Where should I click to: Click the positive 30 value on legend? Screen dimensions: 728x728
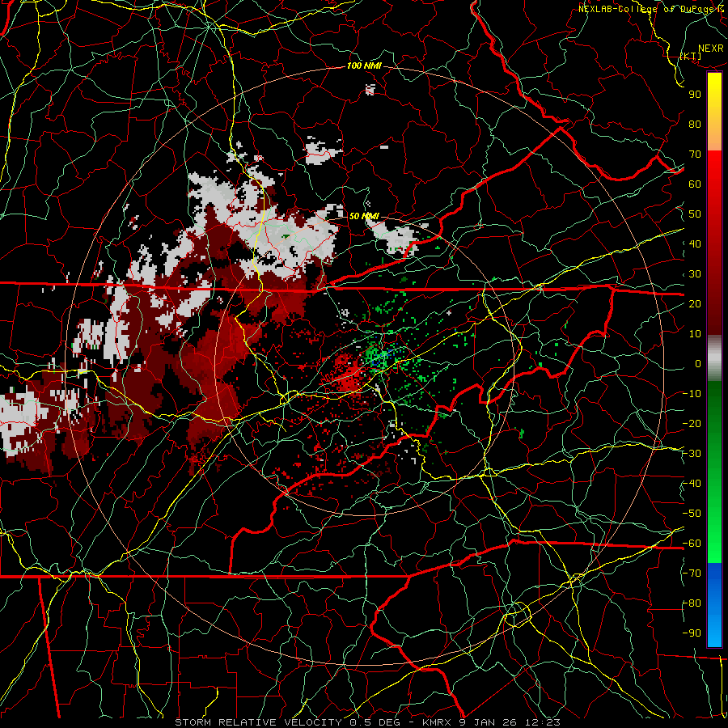pos(695,274)
